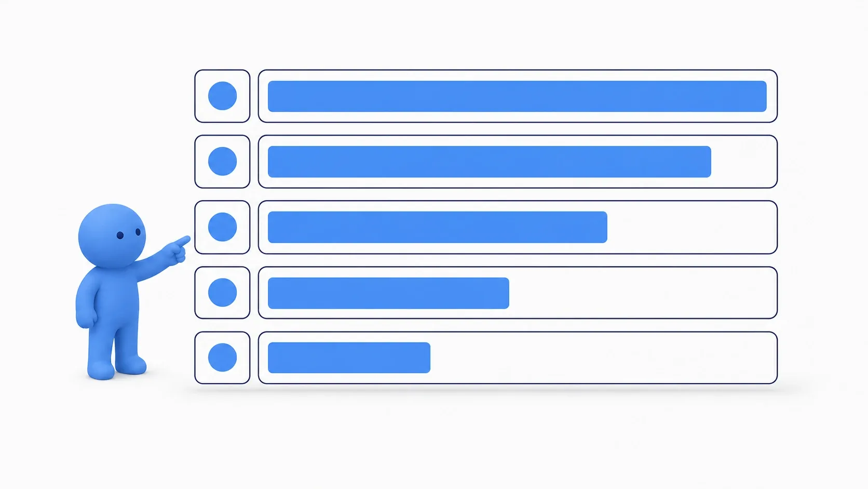Select the blue circle in the fourth row

(222, 293)
